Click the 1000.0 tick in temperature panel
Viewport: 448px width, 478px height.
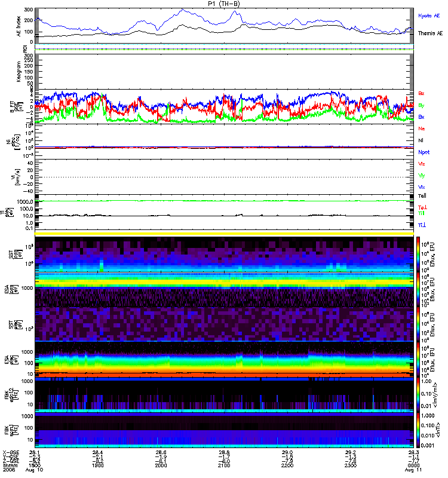tap(25, 201)
